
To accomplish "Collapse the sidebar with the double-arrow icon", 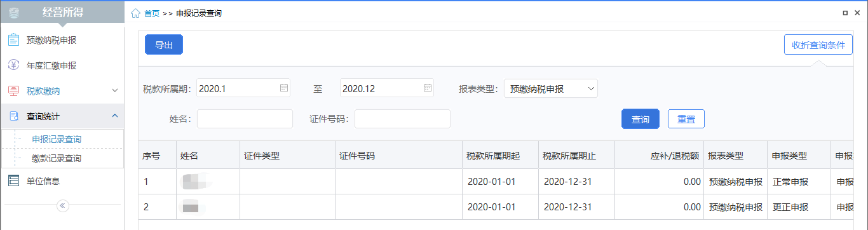I will coord(63,205).
